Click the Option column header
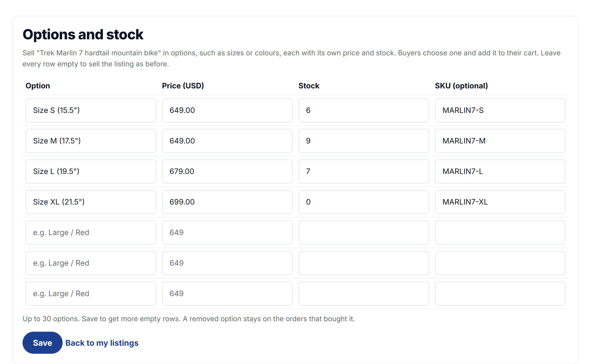The height and width of the screenshot is (364, 591). click(38, 86)
